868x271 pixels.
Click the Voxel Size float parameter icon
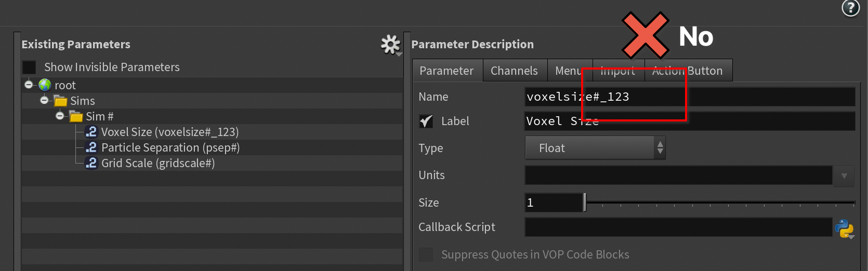[x=91, y=132]
